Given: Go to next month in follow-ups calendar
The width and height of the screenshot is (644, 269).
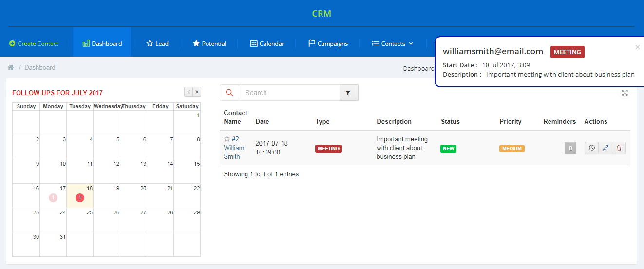Looking at the screenshot, I should pyautogui.click(x=197, y=92).
